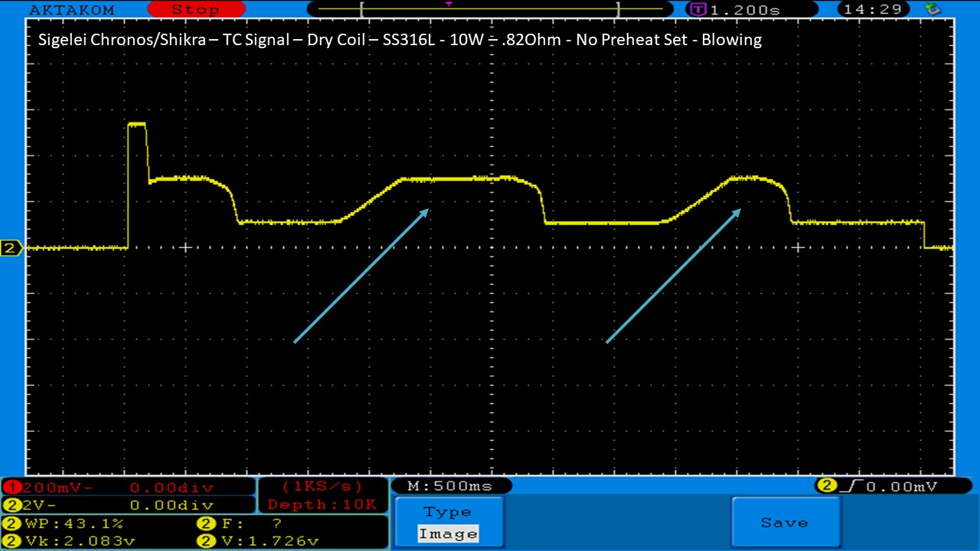Click the purple T icon beside 1.200s

click(x=698, y=10)
